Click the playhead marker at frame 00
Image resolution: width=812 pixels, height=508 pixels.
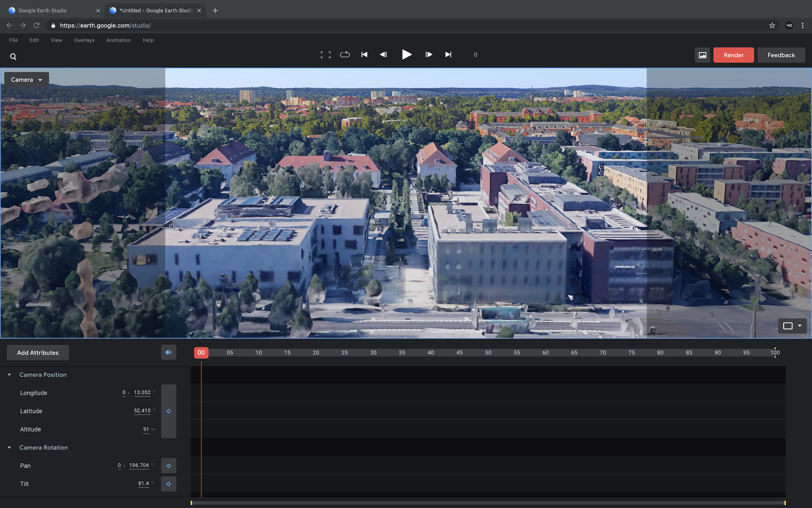point(201,353)
